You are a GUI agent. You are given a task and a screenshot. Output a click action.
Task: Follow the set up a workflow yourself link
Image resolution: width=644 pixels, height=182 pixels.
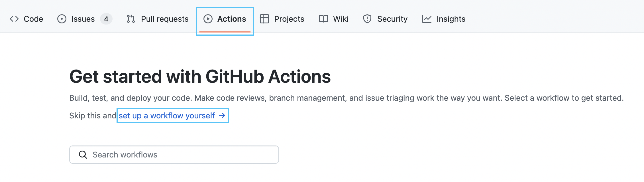point(172,116)
